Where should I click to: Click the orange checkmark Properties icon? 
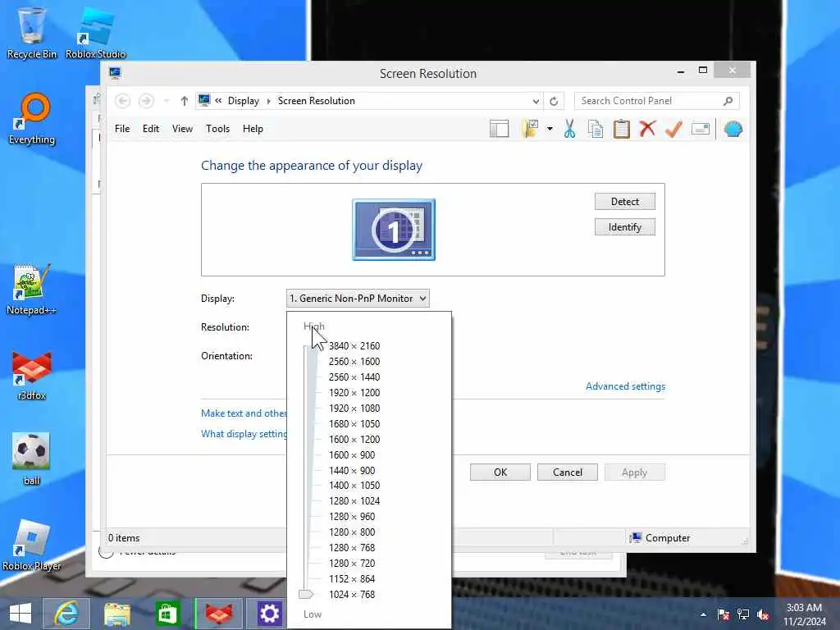(673, 129)
